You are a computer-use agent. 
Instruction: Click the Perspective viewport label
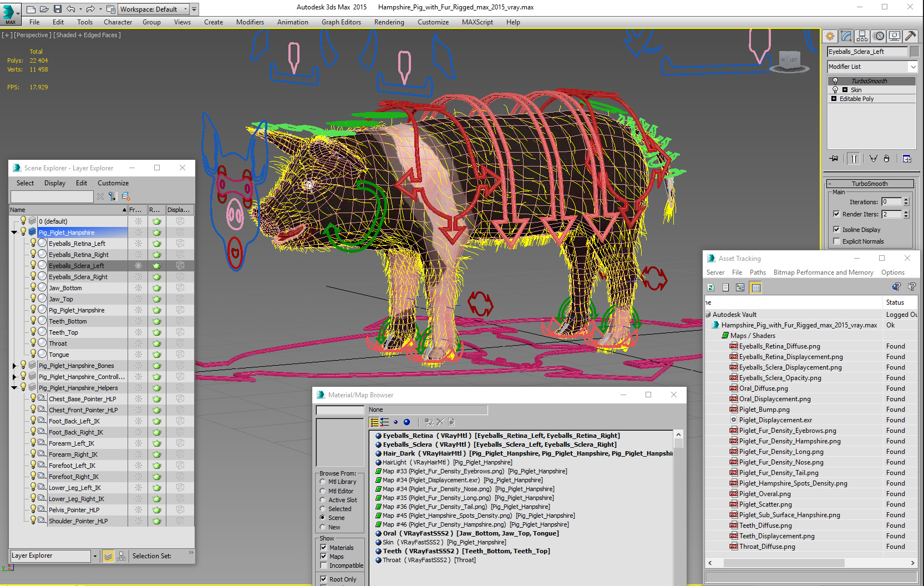coord(32,35)
